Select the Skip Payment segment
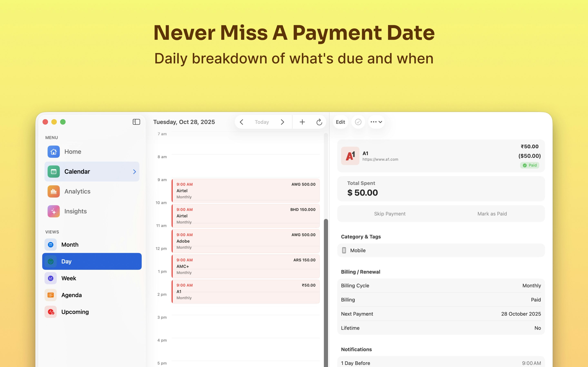This screenshot has width=588, height=367. click(x=390, y=214)
